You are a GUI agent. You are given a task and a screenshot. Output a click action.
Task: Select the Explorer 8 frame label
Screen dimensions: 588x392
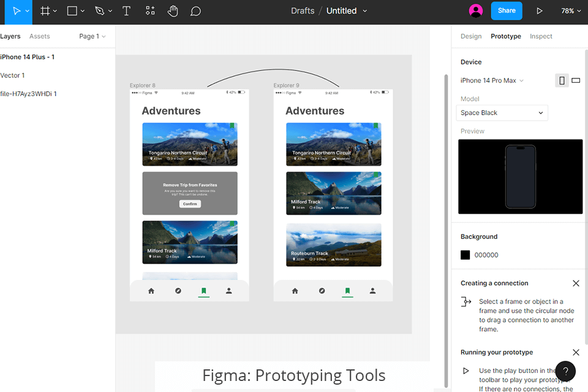(x=142, y=85)
